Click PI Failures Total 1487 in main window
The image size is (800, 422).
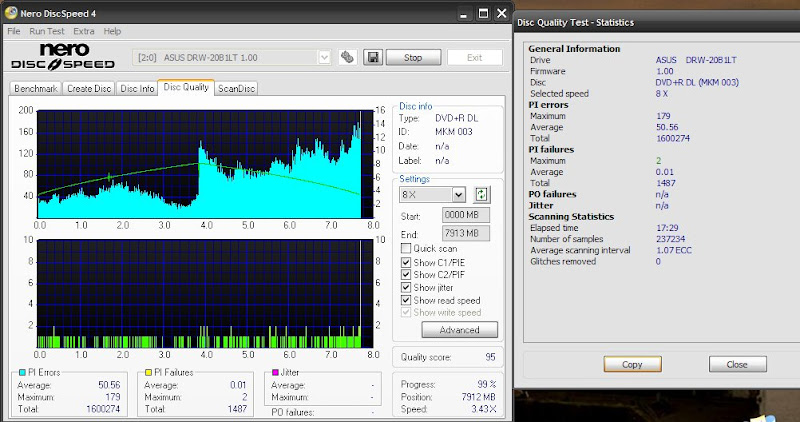click(237, 409)
